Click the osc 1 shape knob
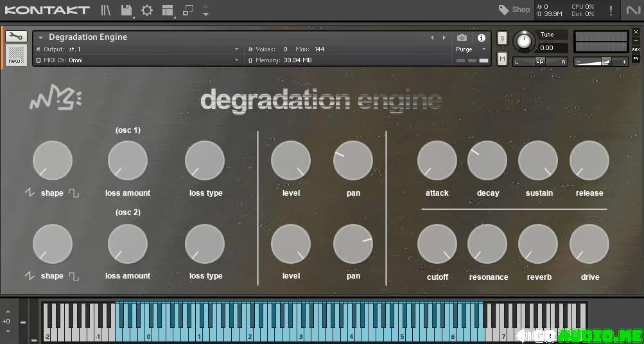This screenshot has height=344, width=644. 53,160
